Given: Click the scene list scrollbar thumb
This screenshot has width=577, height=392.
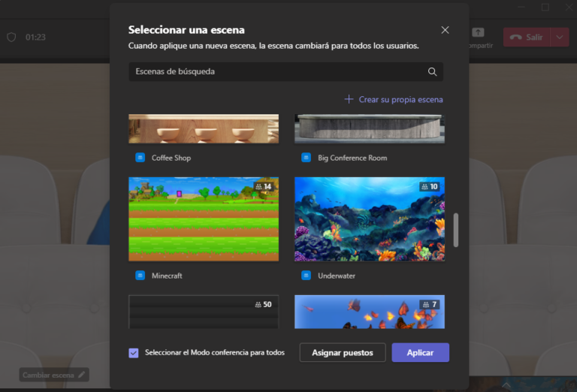Looking at the screenshot, I should click(456, 230).
